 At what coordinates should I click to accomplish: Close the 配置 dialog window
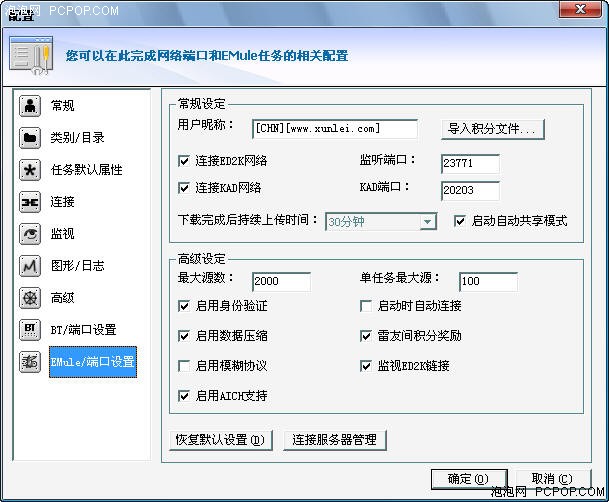click(580, 9)
